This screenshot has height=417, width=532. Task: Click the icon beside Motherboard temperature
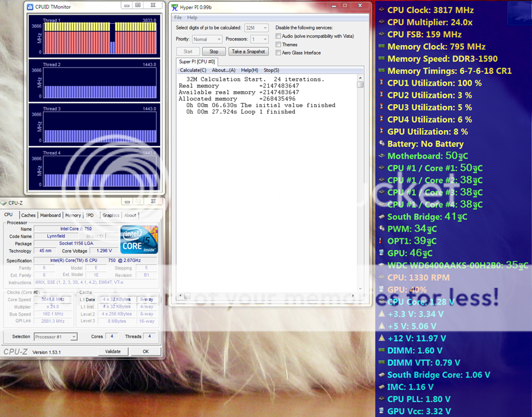(x=381, y=156)
